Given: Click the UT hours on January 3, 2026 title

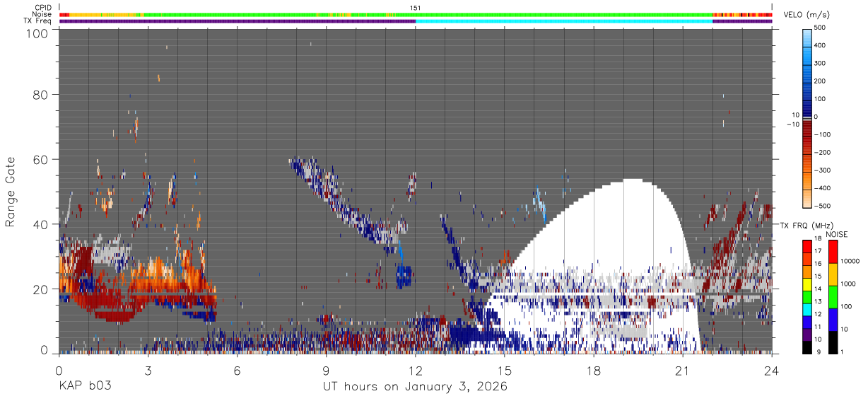Looking at the screenshot, I should point(415,387).
